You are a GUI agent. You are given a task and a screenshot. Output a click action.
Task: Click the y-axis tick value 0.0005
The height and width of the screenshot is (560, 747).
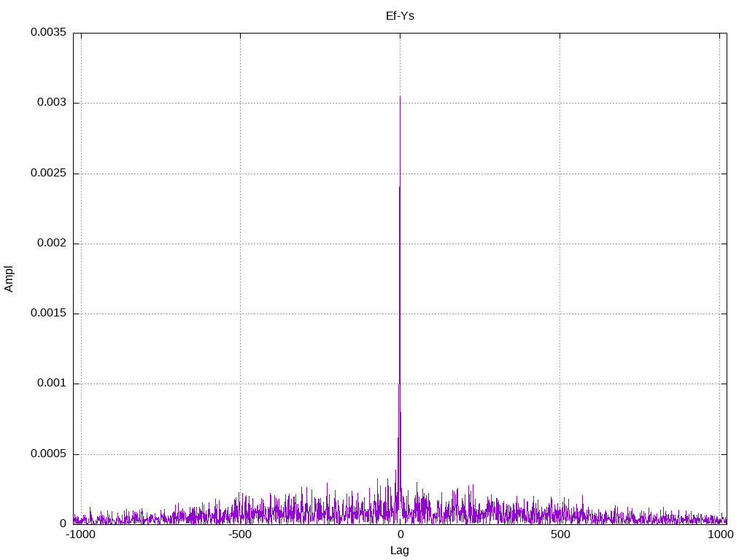(x=49, y=454)
